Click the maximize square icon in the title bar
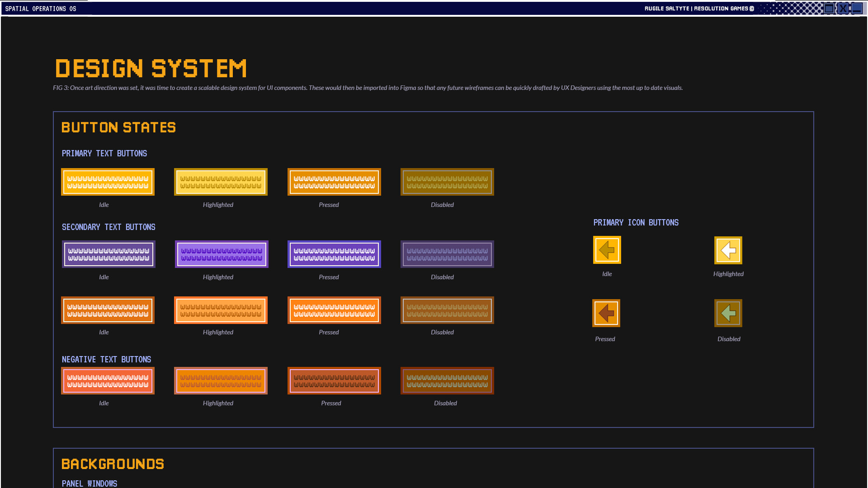Image resolution: width=868 pixels, height=488 pixels. coord(828,8)
